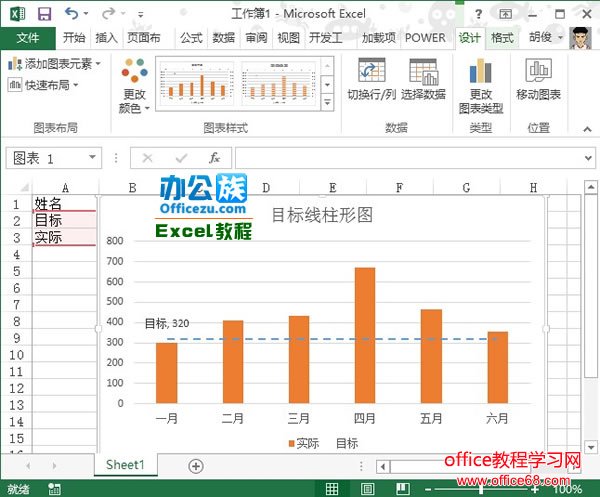Select the first chart style thumbnail
The width and height of the screenshot is (600, 497).
point(196,83)
